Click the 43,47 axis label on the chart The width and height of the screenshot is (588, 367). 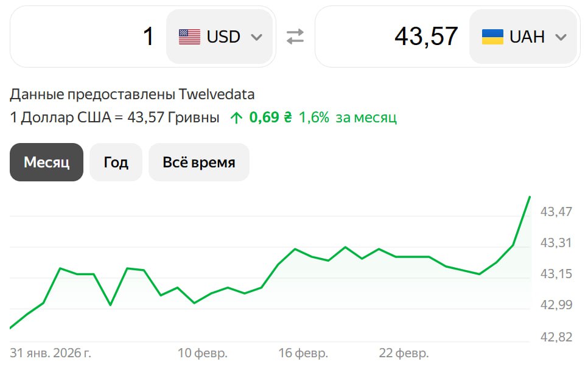[556, 211]
